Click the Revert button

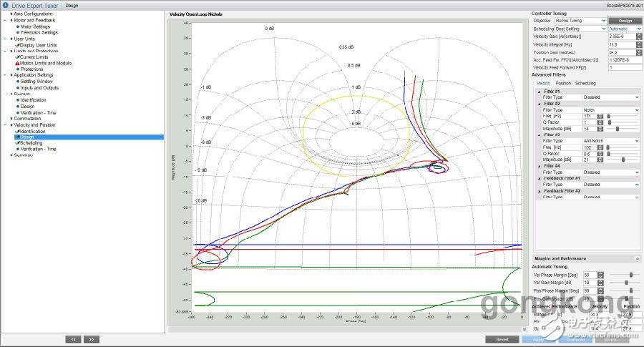coord(502,339)
